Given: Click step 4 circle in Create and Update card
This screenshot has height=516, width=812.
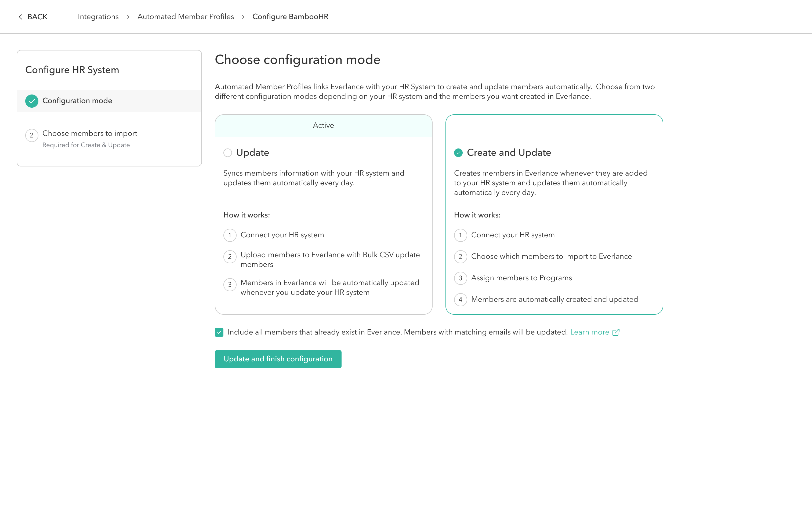Looking at the screenshot, I should 460,300.
